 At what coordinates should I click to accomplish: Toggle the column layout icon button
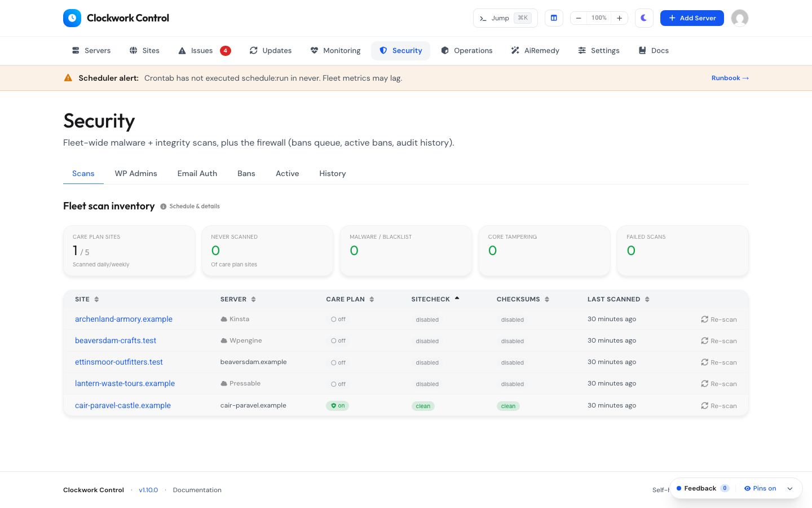tap(554, 18)
